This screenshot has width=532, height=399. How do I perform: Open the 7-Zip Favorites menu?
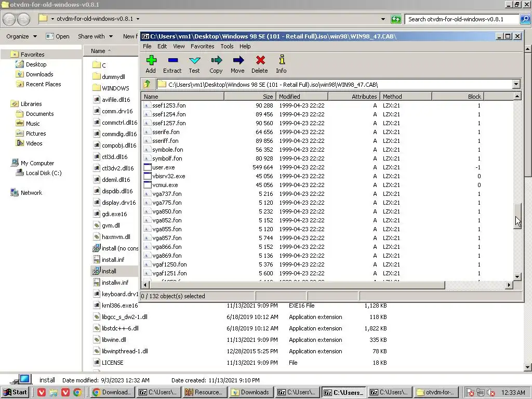tap(203, 46)
